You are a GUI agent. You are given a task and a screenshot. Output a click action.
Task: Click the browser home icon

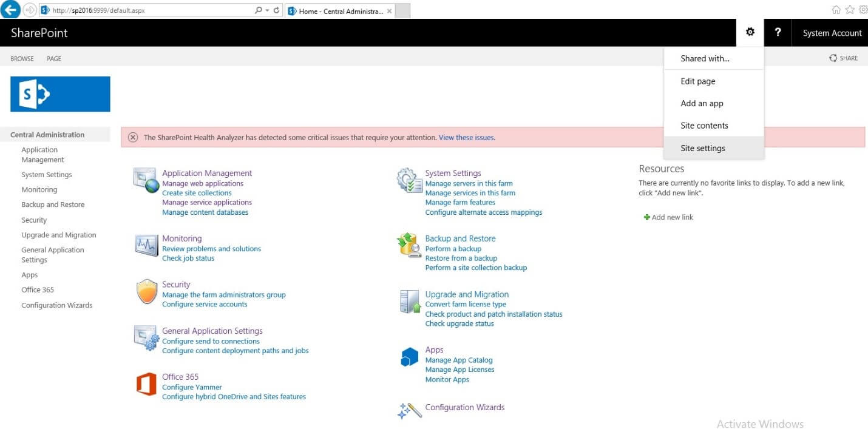[836, 10]
